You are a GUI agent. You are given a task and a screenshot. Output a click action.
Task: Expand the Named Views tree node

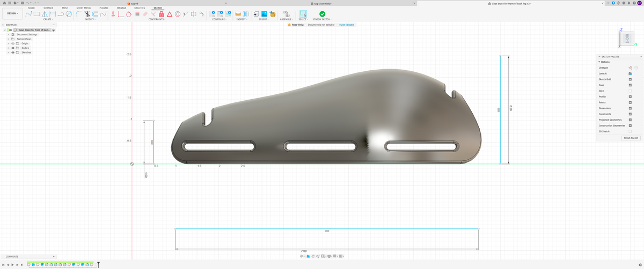click(x=8, y=39)
